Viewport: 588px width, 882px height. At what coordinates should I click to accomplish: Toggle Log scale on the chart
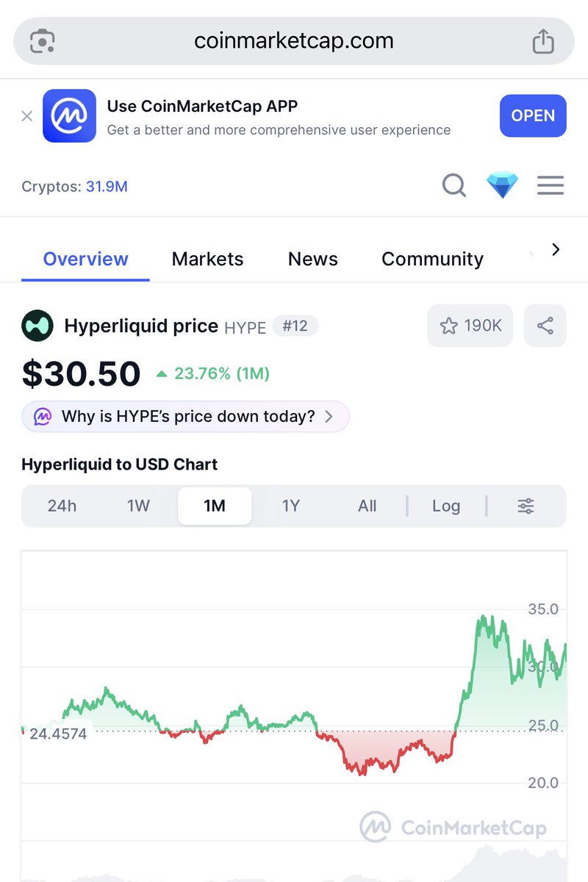point(446,506)
